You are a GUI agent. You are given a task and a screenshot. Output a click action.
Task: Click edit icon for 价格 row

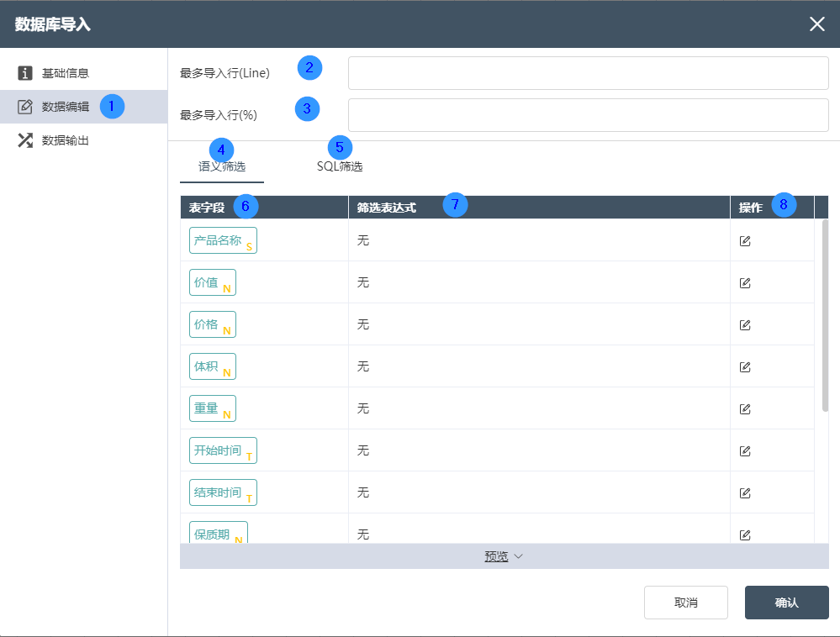coord(745,325)
